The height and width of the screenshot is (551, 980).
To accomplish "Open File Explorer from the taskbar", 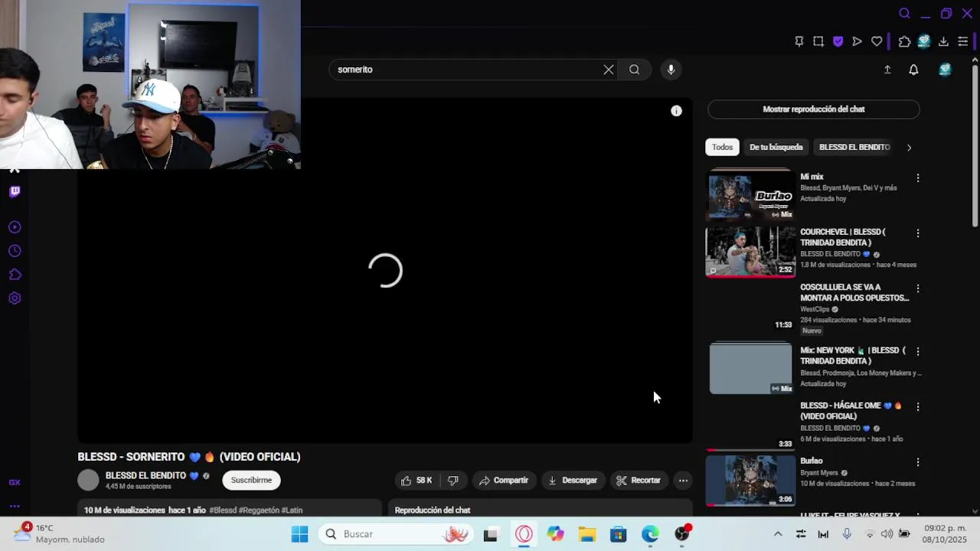I will [586, 534].
